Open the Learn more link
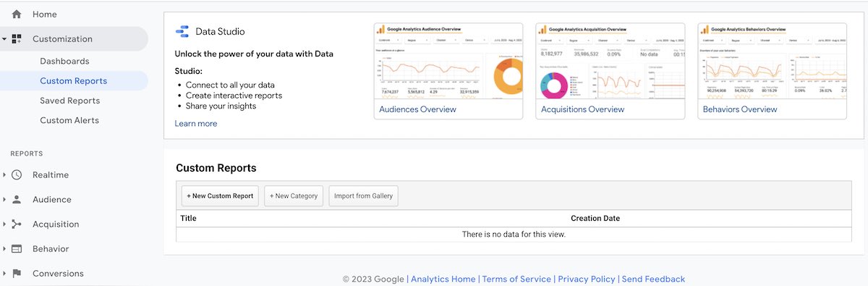868x286 pixels. coord(196,124)
